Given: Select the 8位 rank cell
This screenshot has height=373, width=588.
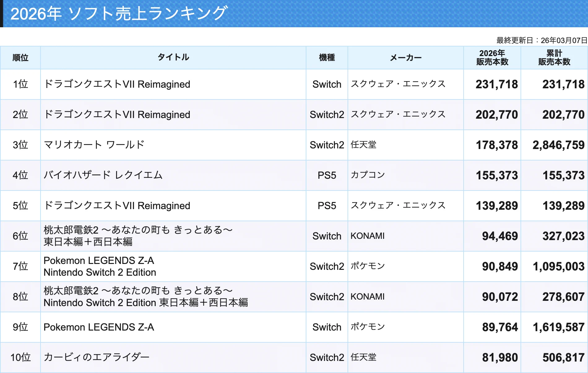Looking at the screenshot, I should pos(20,297).
